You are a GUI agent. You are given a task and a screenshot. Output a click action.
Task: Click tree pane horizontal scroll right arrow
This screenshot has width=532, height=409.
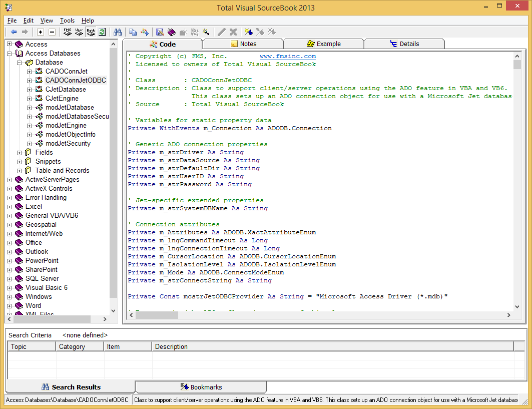(105, 319)
